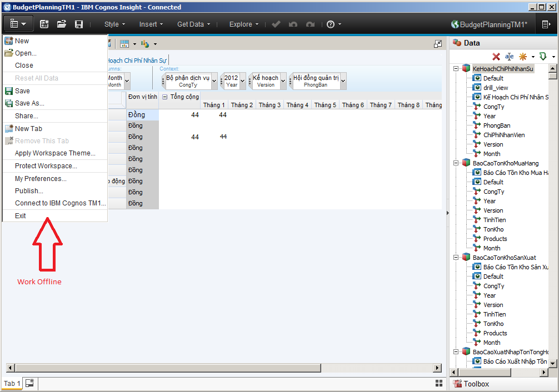Select New Tab menu item
559x392 pixels.
[x=55, y=129]
